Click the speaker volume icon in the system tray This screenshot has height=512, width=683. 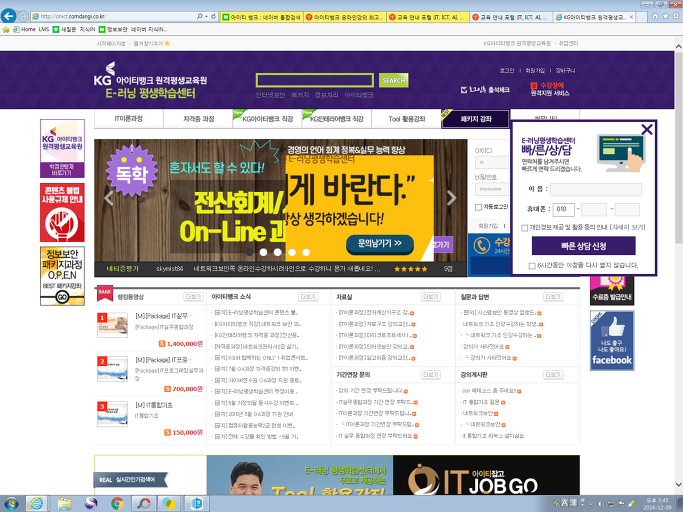tap(601, 504)
